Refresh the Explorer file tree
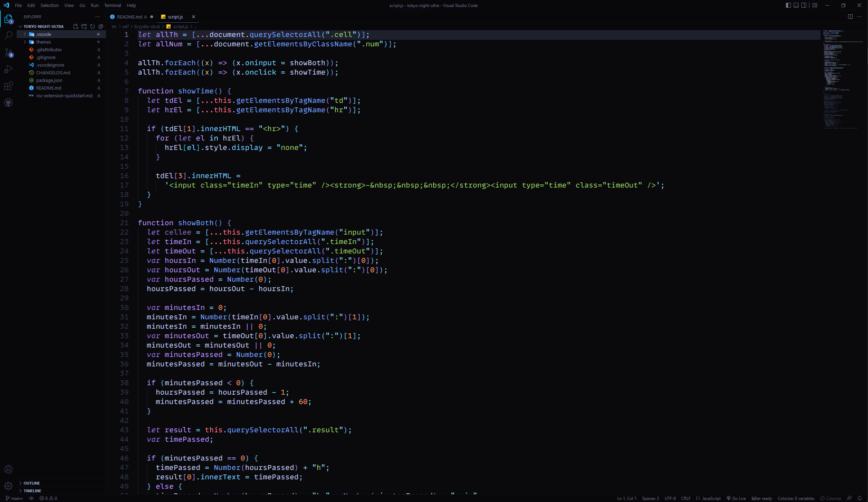Image resolution: width=868 pixels, height=502 pixels. pos(92,26)
